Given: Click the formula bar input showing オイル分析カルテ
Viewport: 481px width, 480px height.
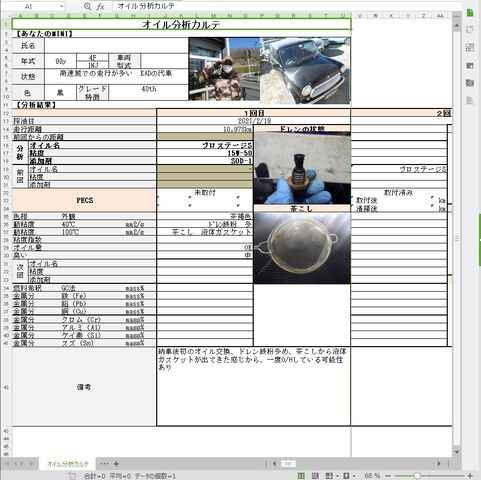Looking at the screenshot, I should (287, 6).
